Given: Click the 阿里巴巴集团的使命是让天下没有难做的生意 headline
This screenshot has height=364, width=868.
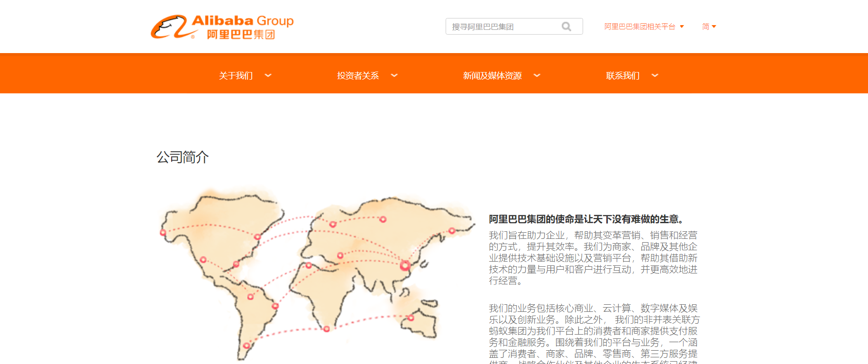Looking at the screenshot, I should [x=588, y=219].
